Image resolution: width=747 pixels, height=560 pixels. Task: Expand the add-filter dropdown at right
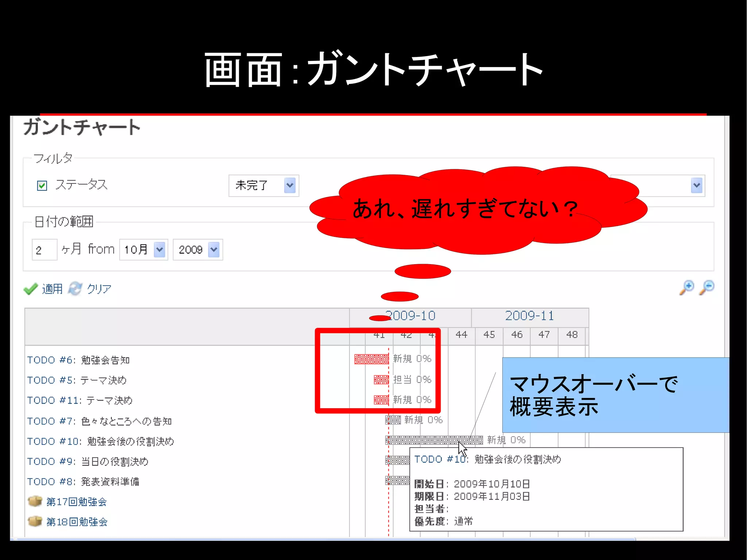[696, 186]
